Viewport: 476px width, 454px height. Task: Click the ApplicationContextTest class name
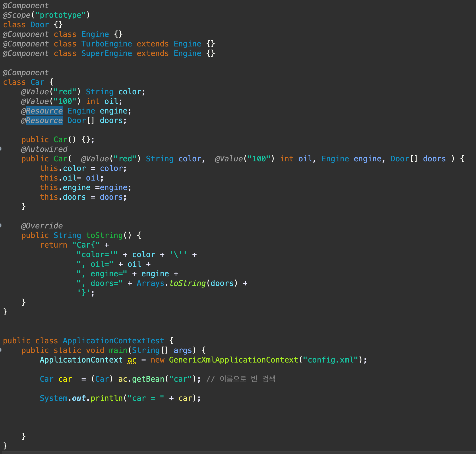113,341
